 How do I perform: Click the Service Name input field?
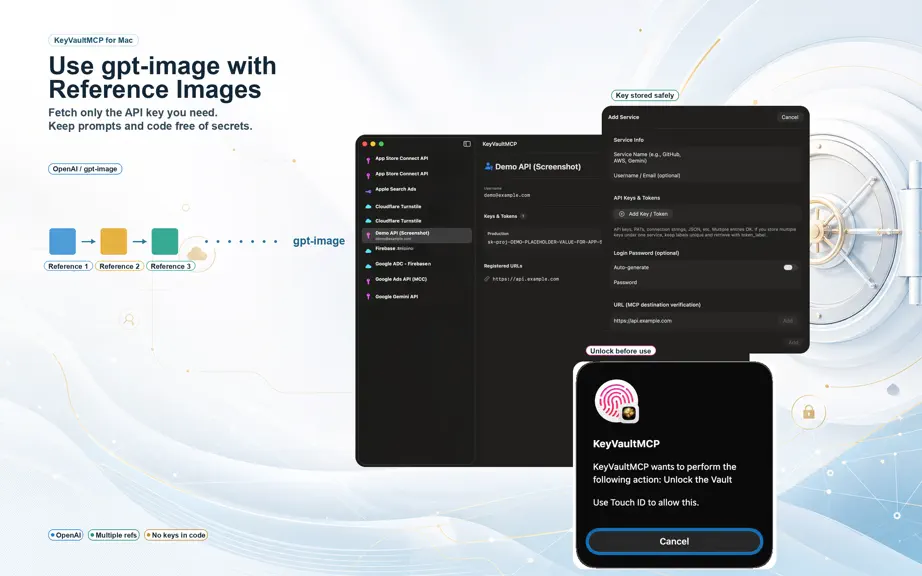[706, 157]
